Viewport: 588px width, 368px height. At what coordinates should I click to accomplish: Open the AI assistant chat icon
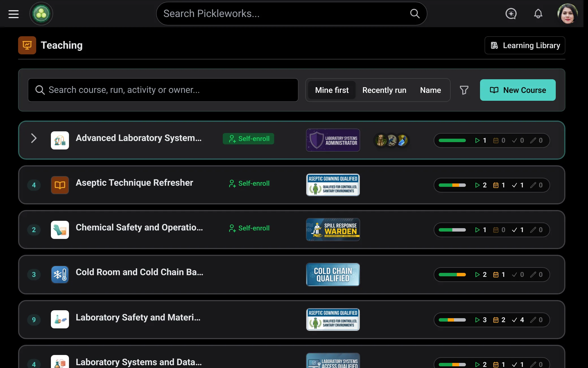[511, 14]
